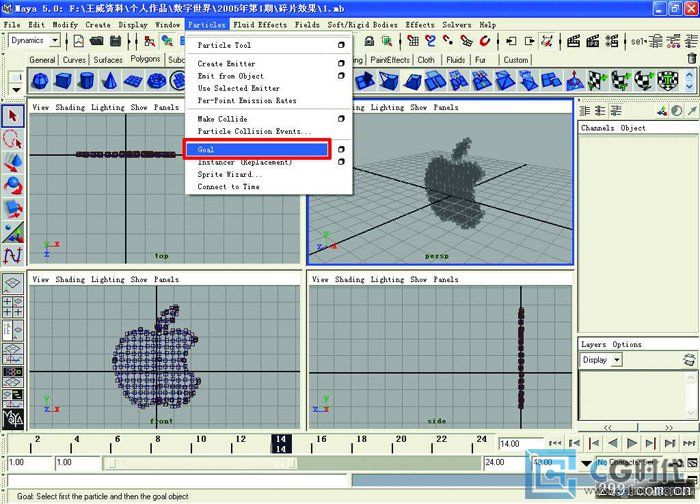
Task: Open the Create Emitter option box
Action: [341, 63]
